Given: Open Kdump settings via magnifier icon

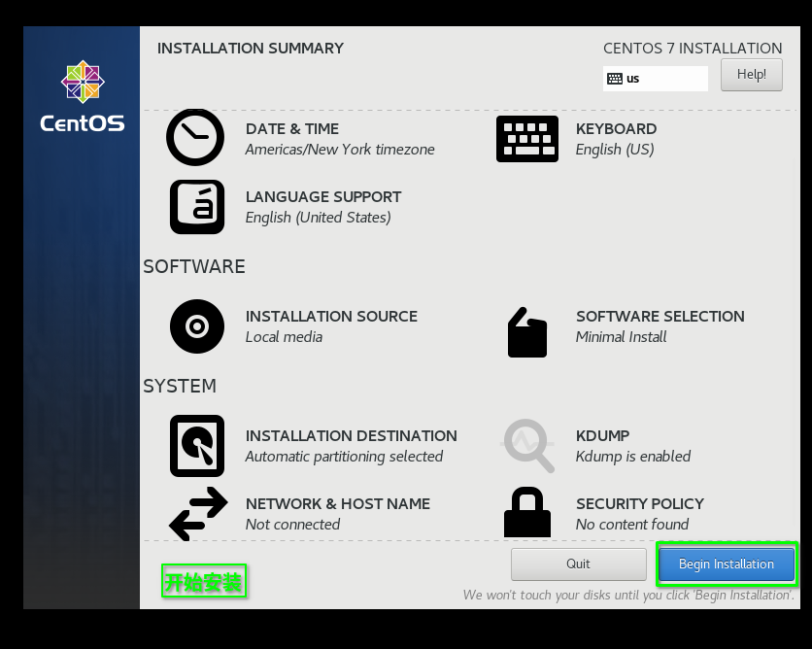Looking at the screenshot, I should click(527, 444).
